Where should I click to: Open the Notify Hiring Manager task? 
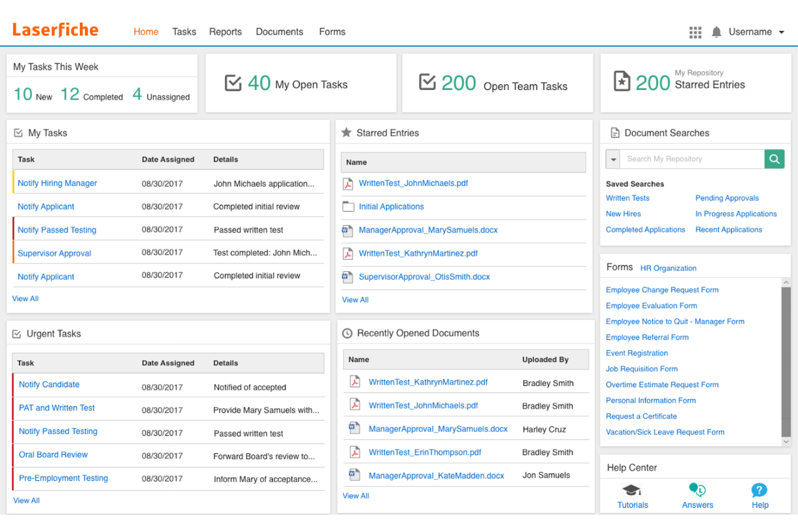57,183
